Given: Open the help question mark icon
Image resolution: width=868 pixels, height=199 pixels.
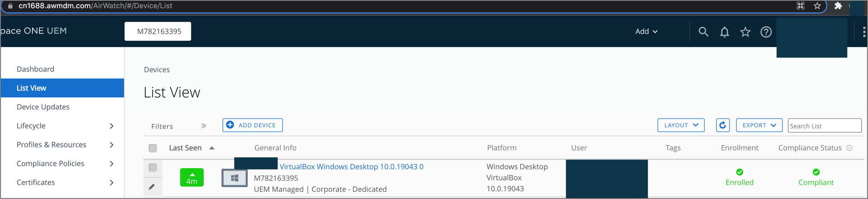Looking at the screenshot, I should coord(766,32).
